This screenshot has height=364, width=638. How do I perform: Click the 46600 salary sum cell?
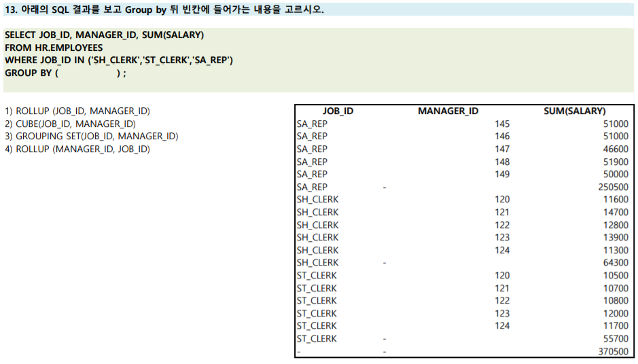pos(616,149)
